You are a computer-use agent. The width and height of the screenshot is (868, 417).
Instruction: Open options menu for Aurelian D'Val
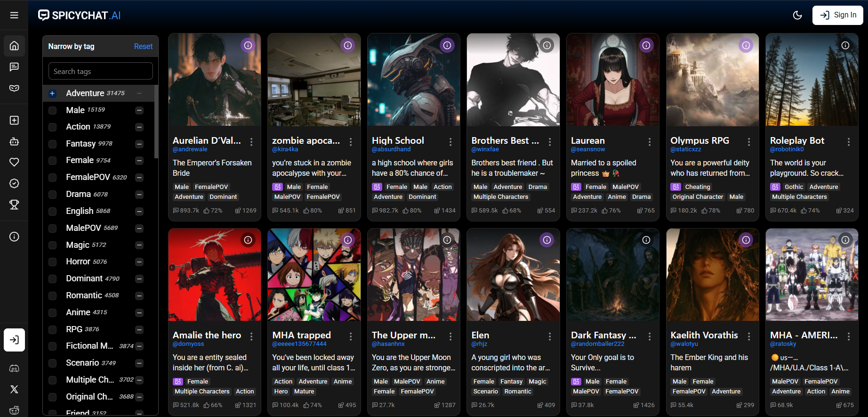251,142
